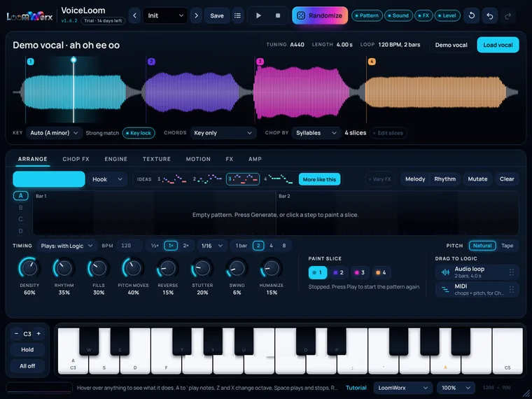Switch to the ENGINE tab
The width and height of the screenshot is (532, 399).
[x=116, y=159]
